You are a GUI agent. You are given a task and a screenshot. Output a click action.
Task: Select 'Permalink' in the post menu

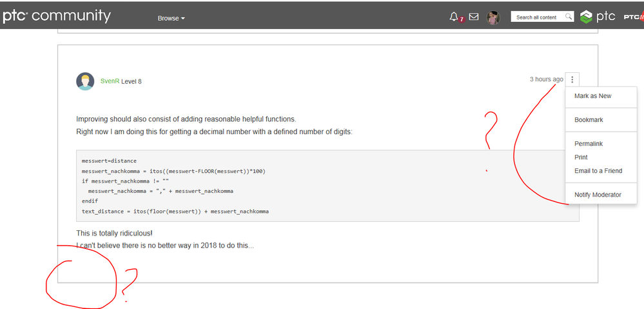click(589, 144)
